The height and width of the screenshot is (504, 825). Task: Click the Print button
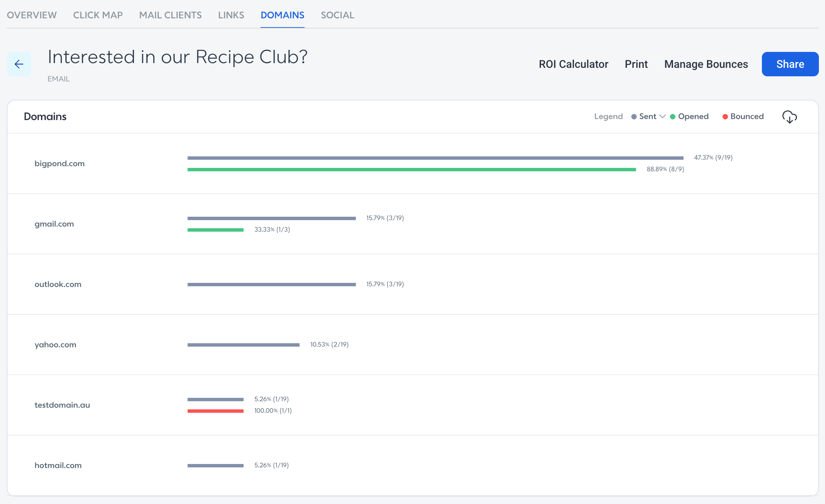coord(636,64)
